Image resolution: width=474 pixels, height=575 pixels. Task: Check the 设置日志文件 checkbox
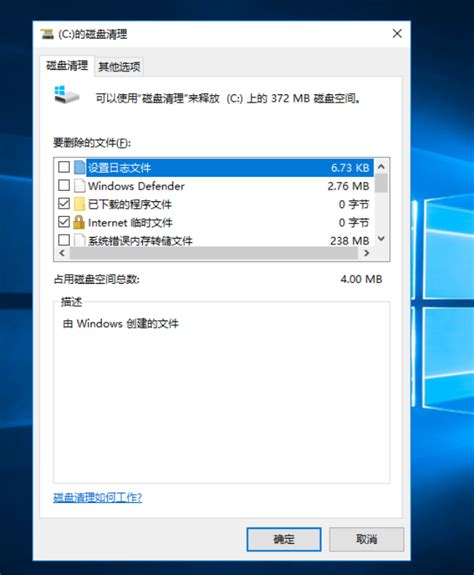64,167
